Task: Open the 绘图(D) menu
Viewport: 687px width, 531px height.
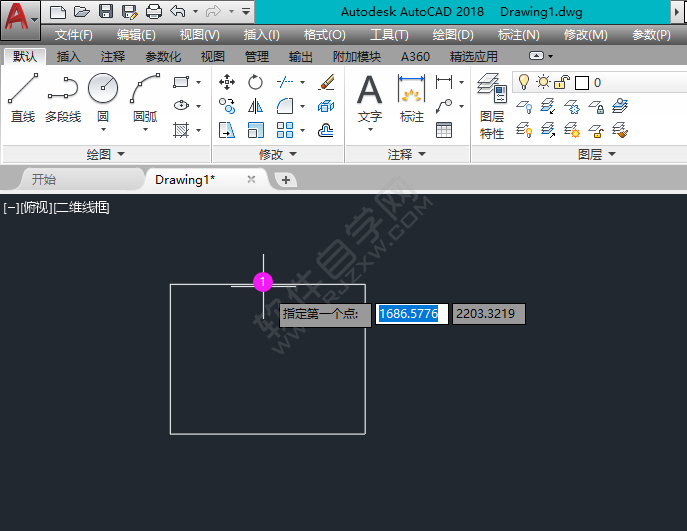Action: tap(453, 35)
